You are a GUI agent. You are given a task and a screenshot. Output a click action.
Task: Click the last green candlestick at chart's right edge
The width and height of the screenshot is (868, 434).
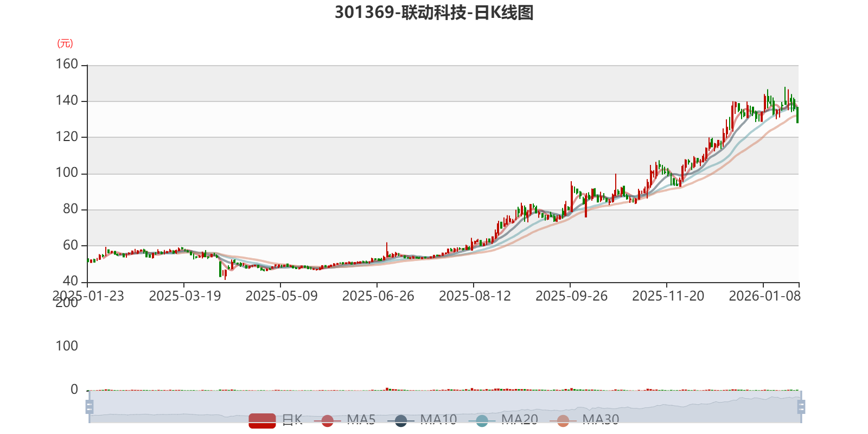tap(797, 114)
